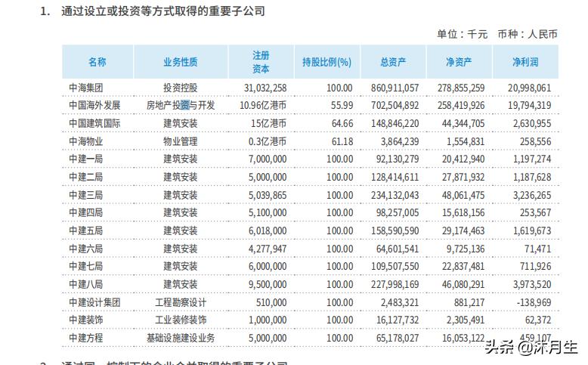Click net profit 3,973,520

[532, 284]
